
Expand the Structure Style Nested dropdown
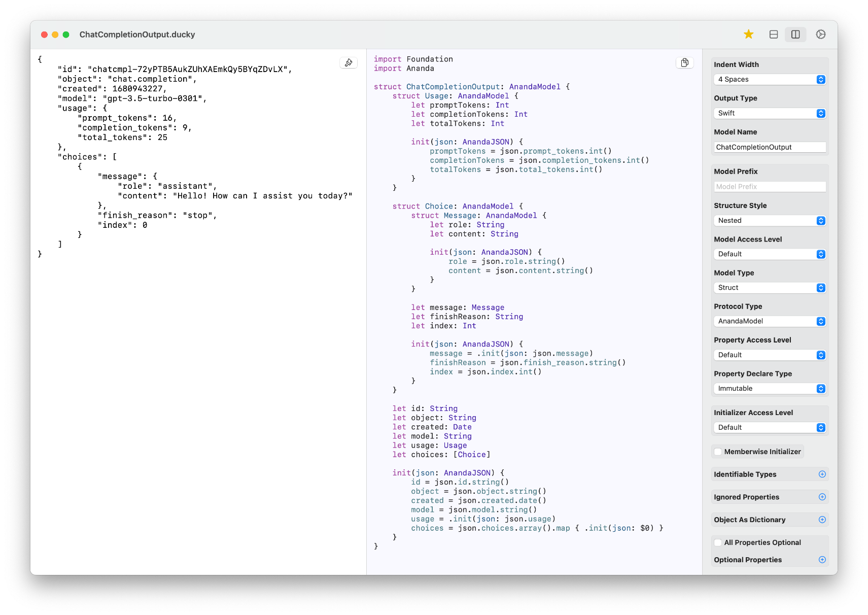(770, 221)
